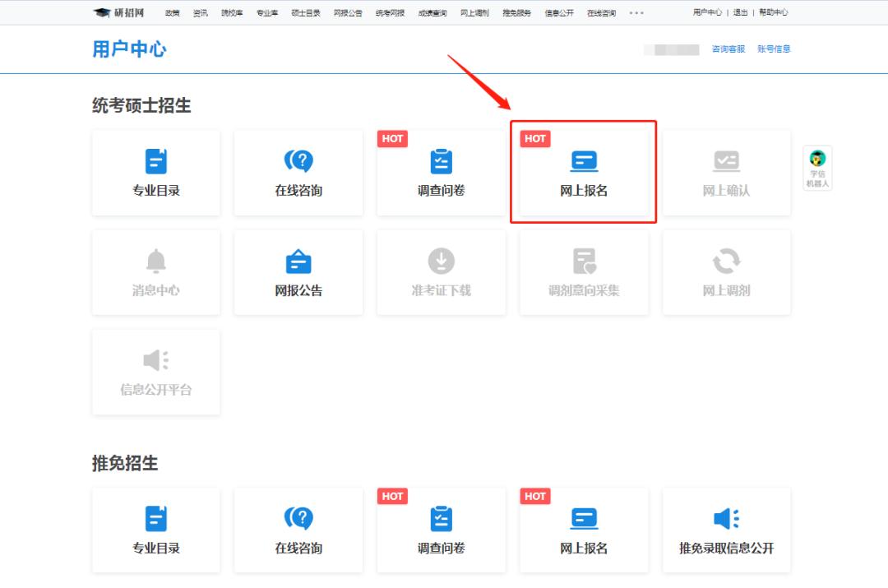Open the 在线咨询 card under 推免招生
The height and width of the screenshot is (588, 888).
(x=298, y=530)
